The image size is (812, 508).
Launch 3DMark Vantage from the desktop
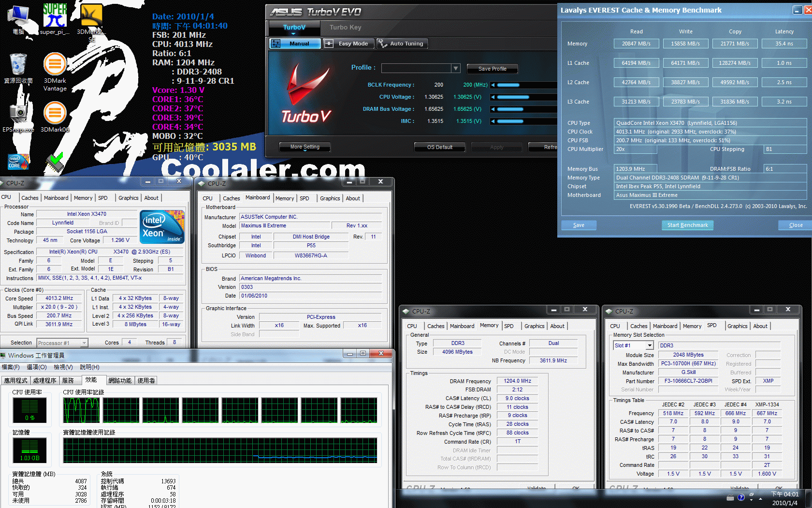coord(55,72)
